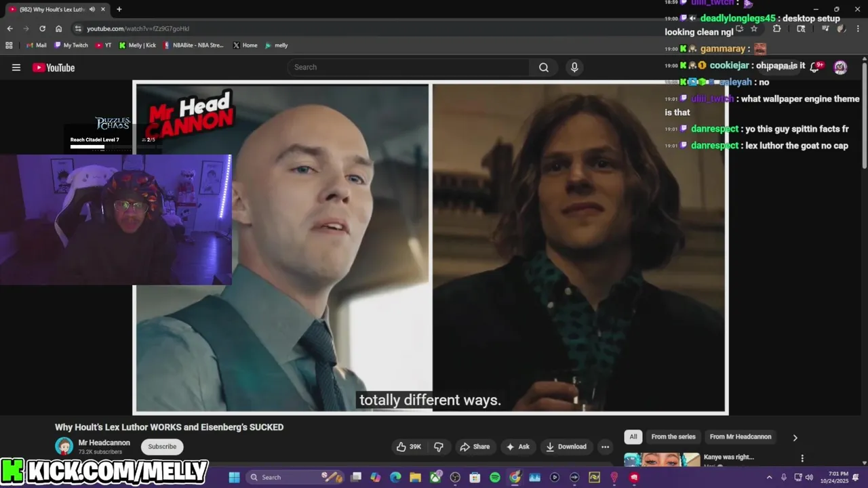Click the browser address bar URL
This screenshot has width=868, height=488.
point(138,28)
